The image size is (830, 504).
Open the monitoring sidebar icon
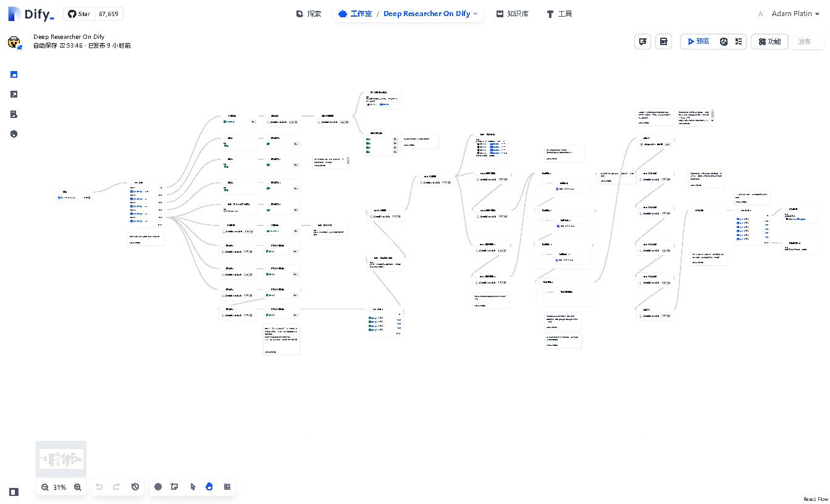tap(14, 134)
